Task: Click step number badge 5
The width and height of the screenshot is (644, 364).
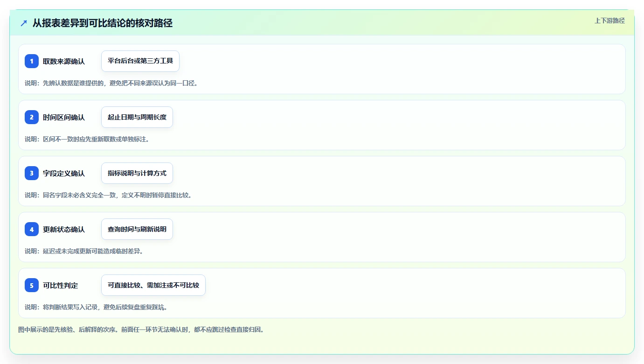Action: [32, 285]
